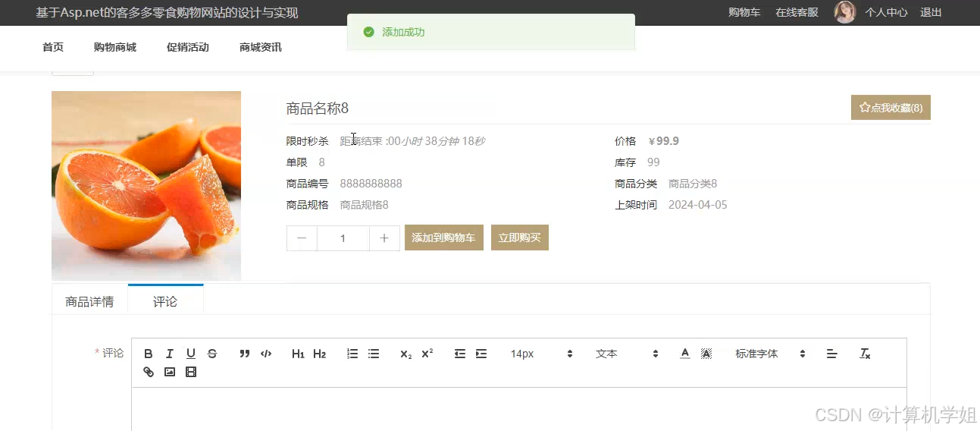Switch to the 商品详情 tab

(x=89, y=301)
